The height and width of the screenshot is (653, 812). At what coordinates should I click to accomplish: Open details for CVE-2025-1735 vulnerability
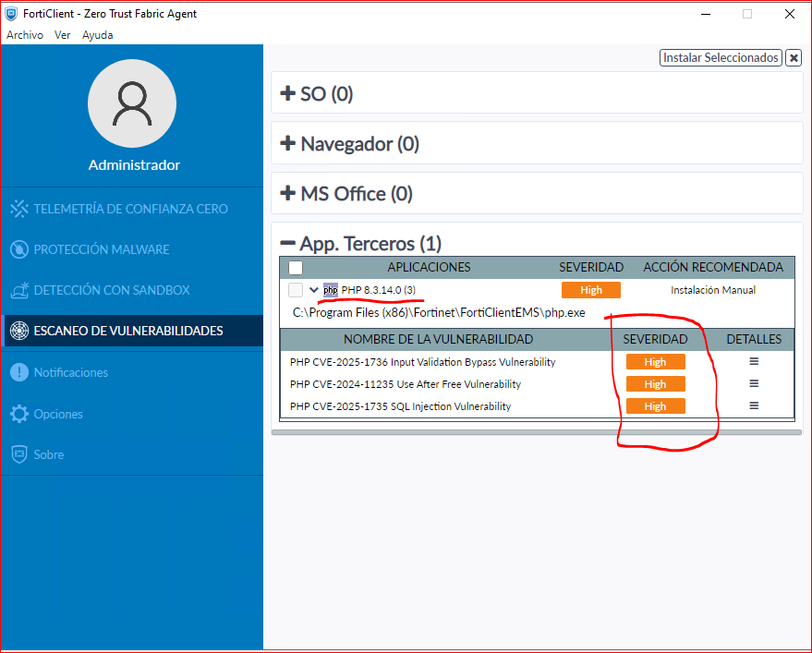[x=754, y=406]
